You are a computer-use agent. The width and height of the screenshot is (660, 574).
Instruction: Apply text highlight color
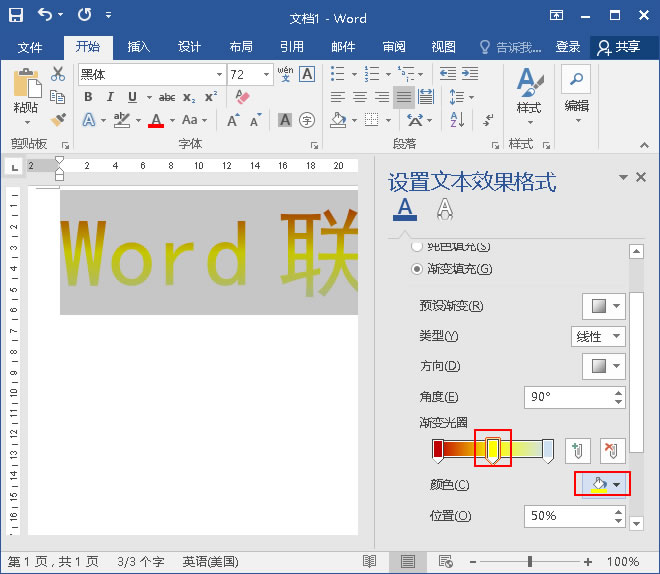(x=122, y=120)
